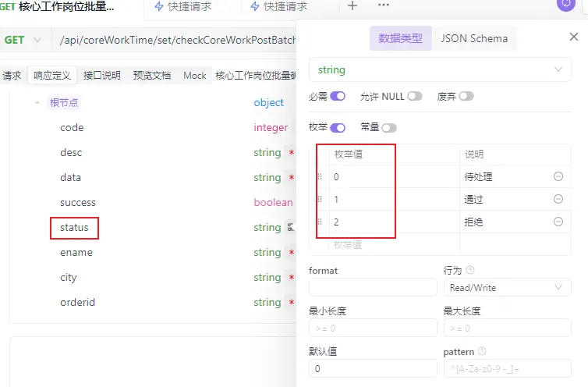Toggle the 必需 switch off
The height and width of the screenshot is (387, 588).
pyautogui.click(x=338, y=96)
